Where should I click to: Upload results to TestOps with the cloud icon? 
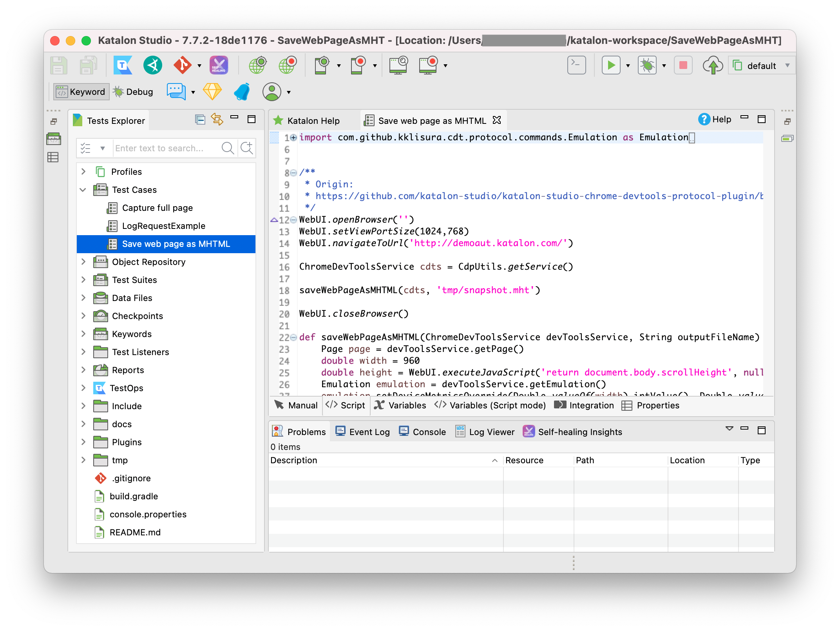(x=713, y=65)
